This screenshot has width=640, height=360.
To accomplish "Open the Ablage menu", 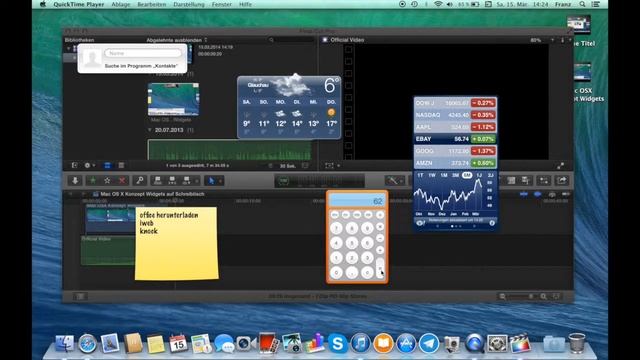I will pos(121,4).
